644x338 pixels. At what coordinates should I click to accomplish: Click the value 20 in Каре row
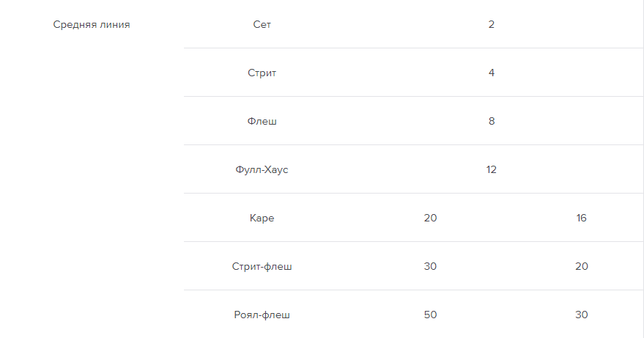click(430, 218)
